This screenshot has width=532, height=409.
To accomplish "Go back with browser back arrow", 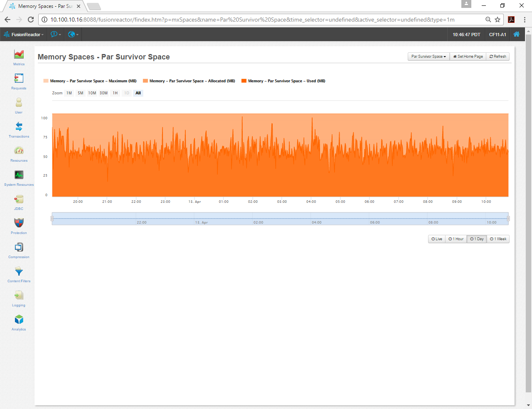I will click(7, 20).
